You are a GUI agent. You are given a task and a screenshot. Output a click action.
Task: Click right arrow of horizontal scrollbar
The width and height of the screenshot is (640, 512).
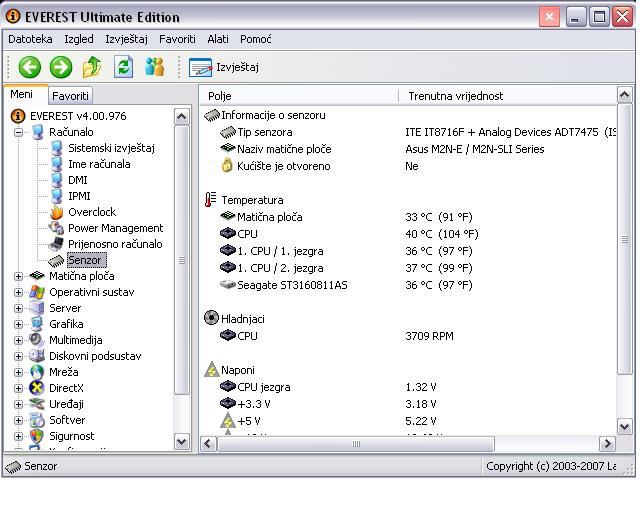(607, 443)
